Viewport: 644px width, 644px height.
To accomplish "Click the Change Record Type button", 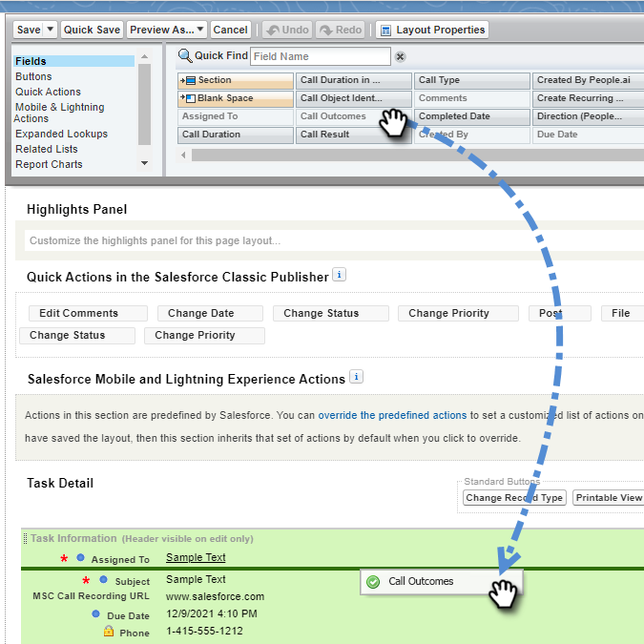I will [x=514, y=498].
